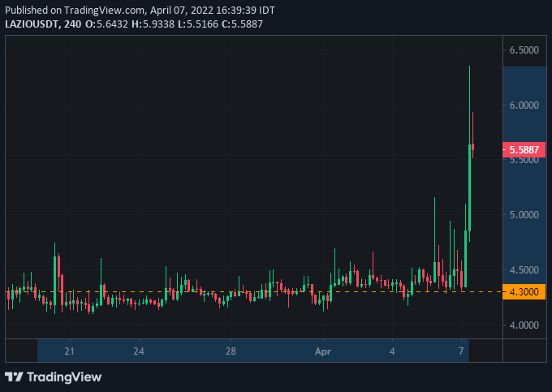The height and width of the screenshot is (392, 552).
Task: Click the 7 date label on time axis
Action: [461, 351]
